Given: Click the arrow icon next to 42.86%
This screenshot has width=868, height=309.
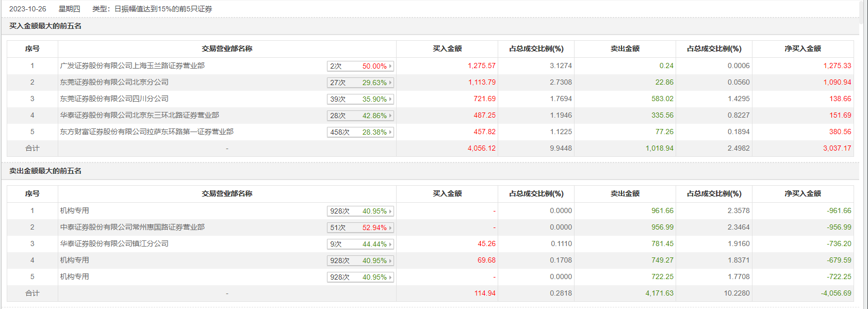Looking at the screenshot, I should tap(390, 116).
